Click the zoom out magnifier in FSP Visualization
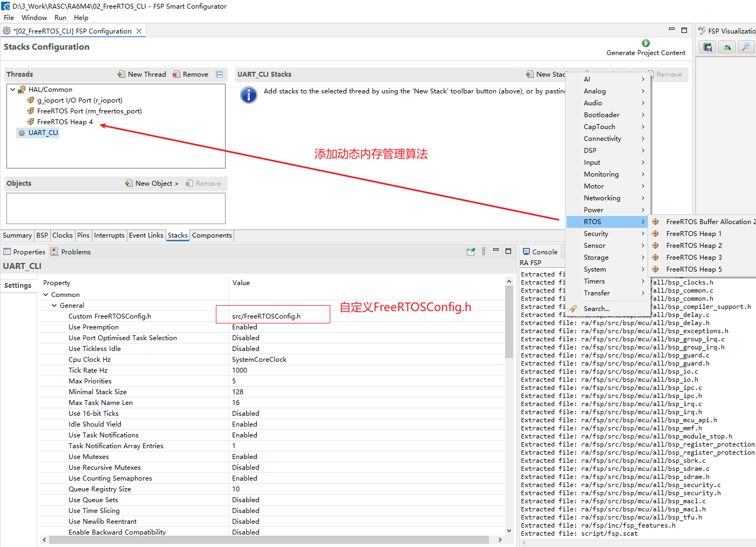Screen dimensions: 756x547 pyautogui.click(x=746, y=47)
